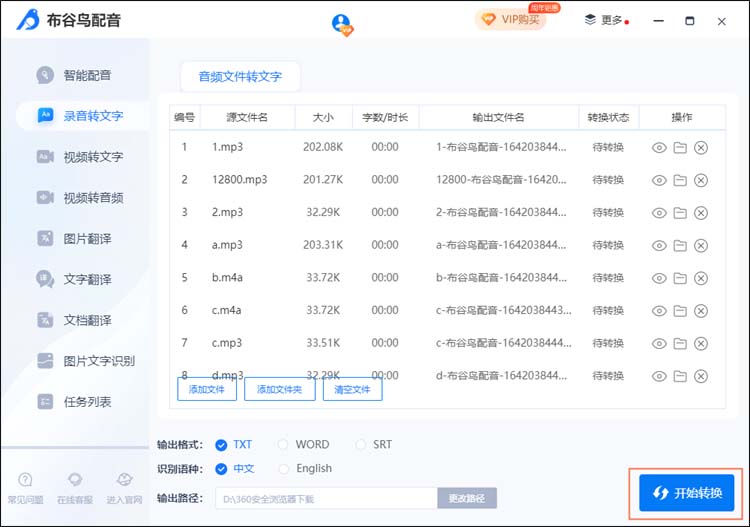Open output folder for 12800.mp3
The width and height of the screenshot is (750, 527).
680,180
